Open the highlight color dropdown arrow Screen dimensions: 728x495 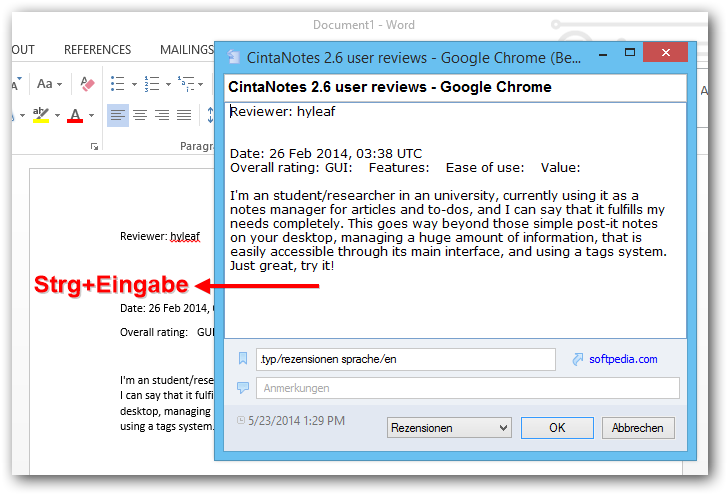(57, 115)
